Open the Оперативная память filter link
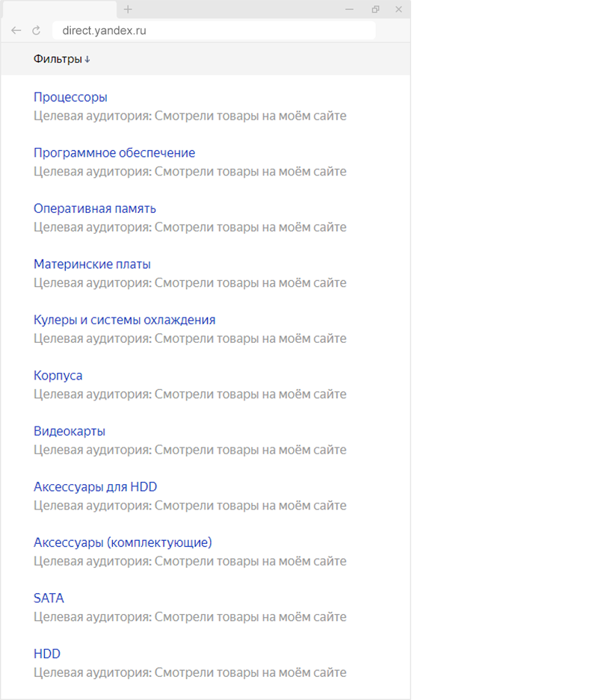Viewport: 598px width, 700px height. pyautogui.click(x=95, y=208)
